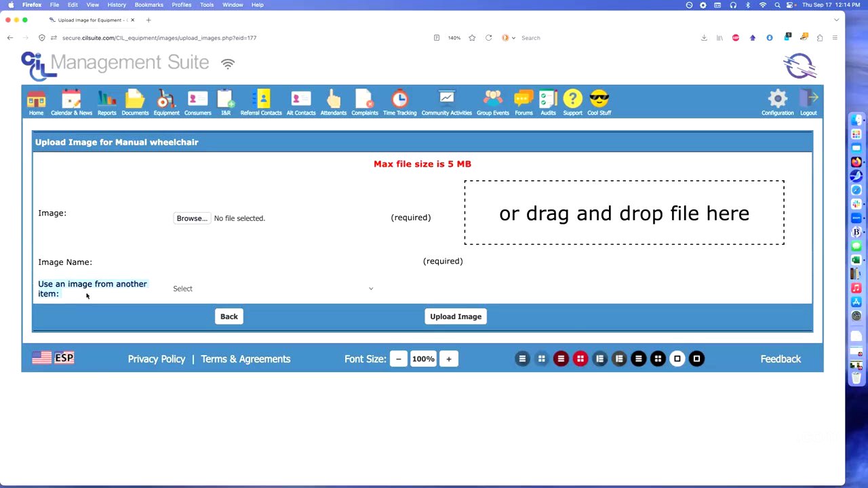Open the Reports section
Image resolution: width=868 pixels, height=488 pixels.
[x=106, y=103]
